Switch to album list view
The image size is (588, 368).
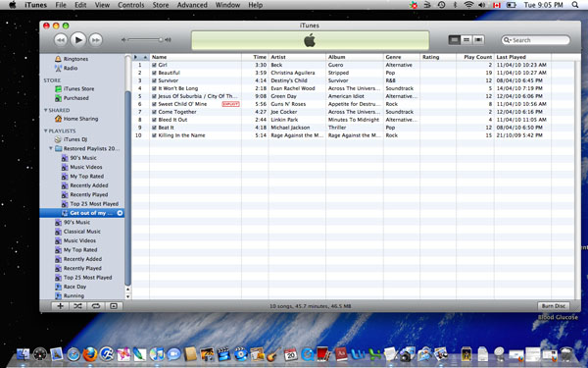tap(466, 40)
